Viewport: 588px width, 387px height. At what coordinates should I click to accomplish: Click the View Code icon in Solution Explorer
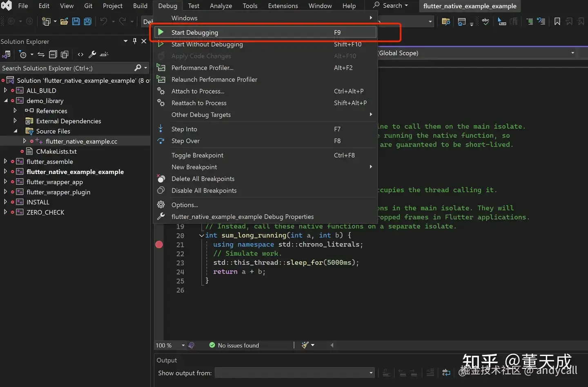(80, 54)
